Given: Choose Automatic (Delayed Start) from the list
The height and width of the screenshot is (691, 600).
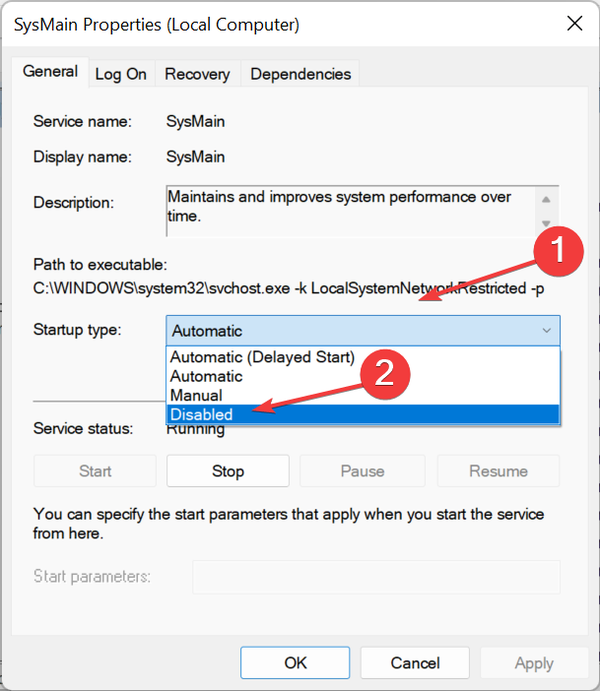Looking at the screenshot, I should pos(263,358).
